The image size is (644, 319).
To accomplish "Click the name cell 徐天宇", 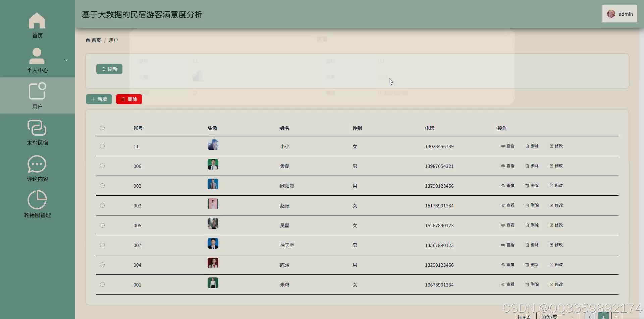I will (x=287, y=245).
